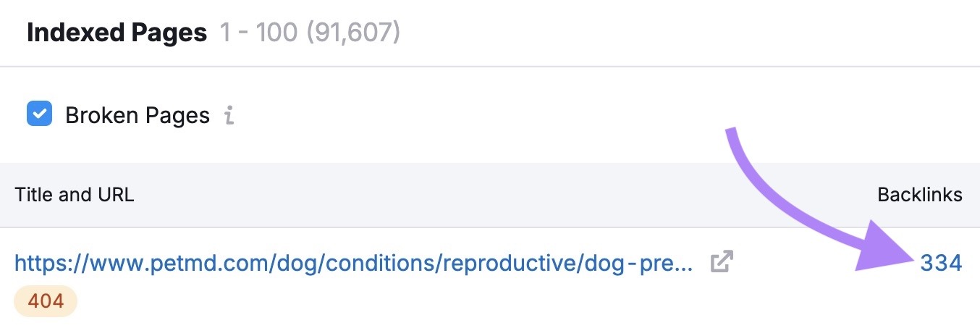The height and width of the screenshot is (336, 980).
Task: Click the white checkmark in the blue box
Action: 39,114
